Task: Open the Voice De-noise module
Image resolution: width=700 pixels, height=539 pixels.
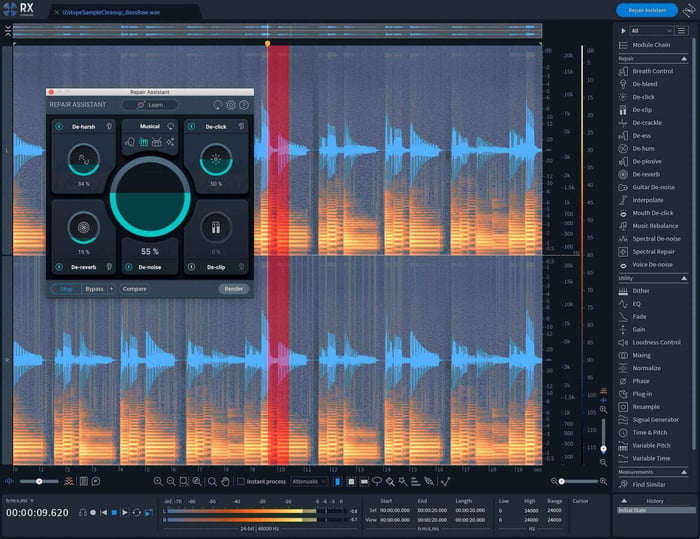Action: click(646, 265)
